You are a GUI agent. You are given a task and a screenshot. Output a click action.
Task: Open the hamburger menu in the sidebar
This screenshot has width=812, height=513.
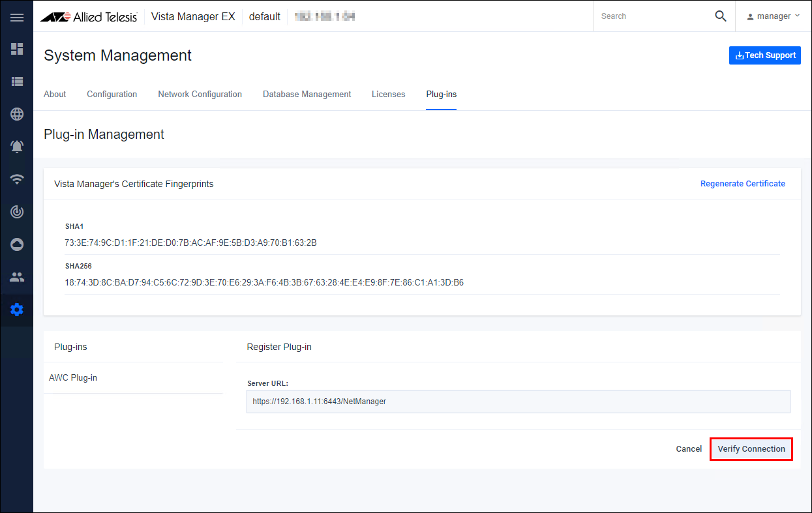pos(17,17)
